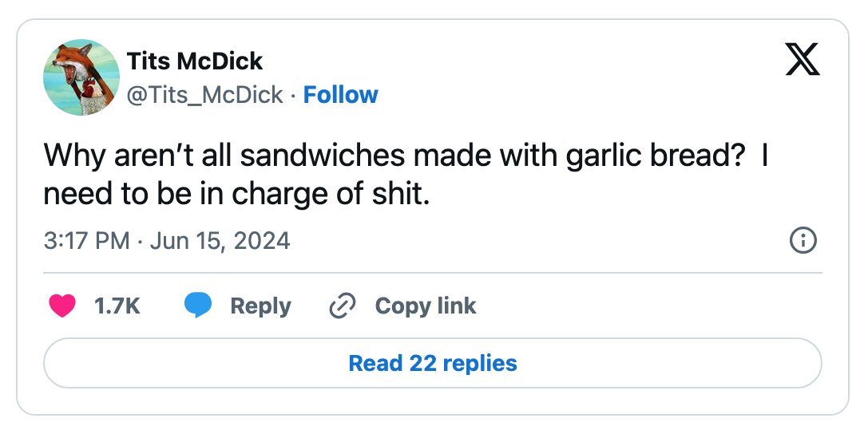Open the Jun 15, 2024 date link
The height and width of the screenshot is (430, 868).
tap(220, 241)
